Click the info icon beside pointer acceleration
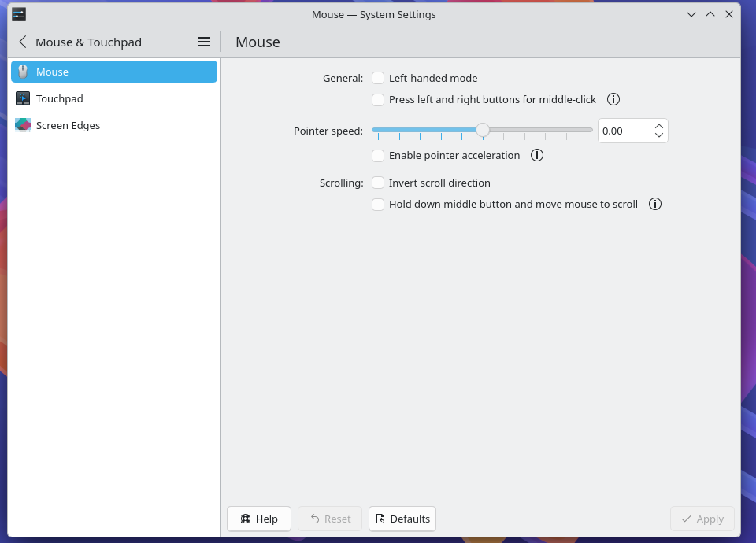756x543 pixels. pos(537,155)
